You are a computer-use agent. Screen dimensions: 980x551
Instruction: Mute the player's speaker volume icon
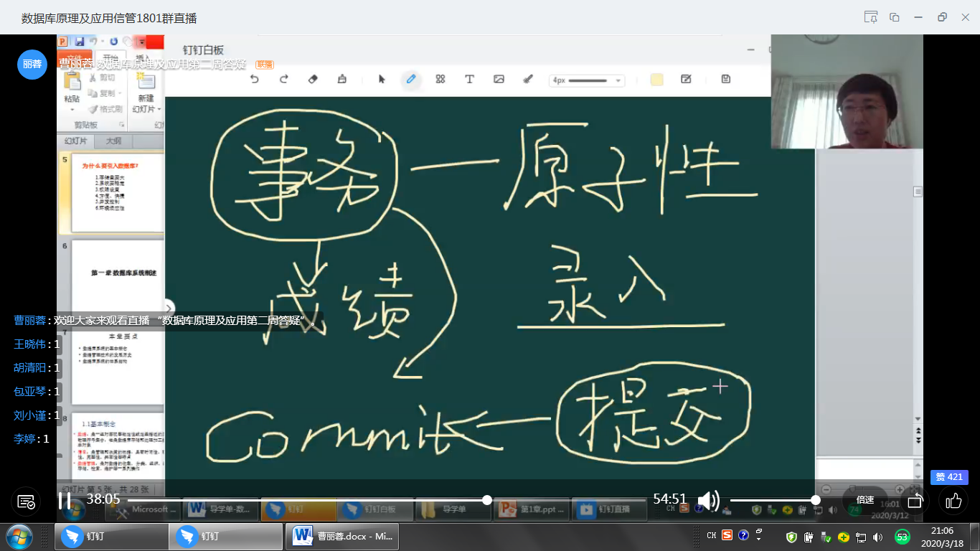click(x=708, y=500)
